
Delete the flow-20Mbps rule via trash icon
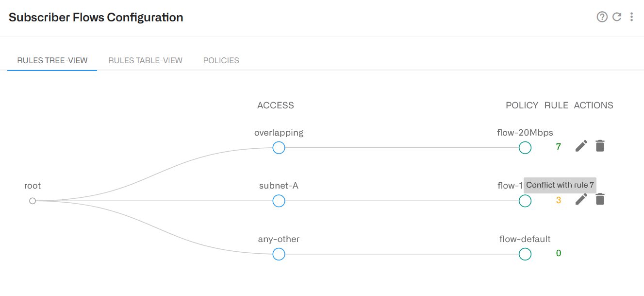pyautogui.click(x=600, y=146)
